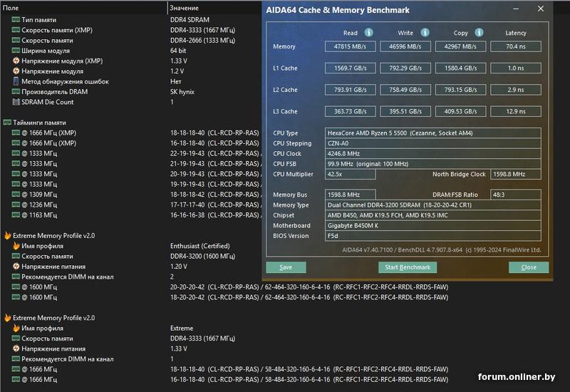Click the Start Benchmark button

tap(408, 267)
